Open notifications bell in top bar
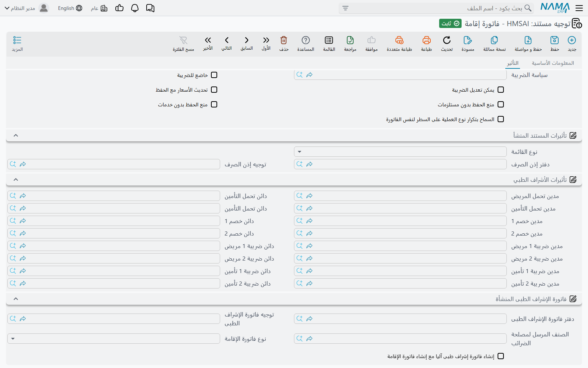 pyautogui.click(x=135, y=8)
